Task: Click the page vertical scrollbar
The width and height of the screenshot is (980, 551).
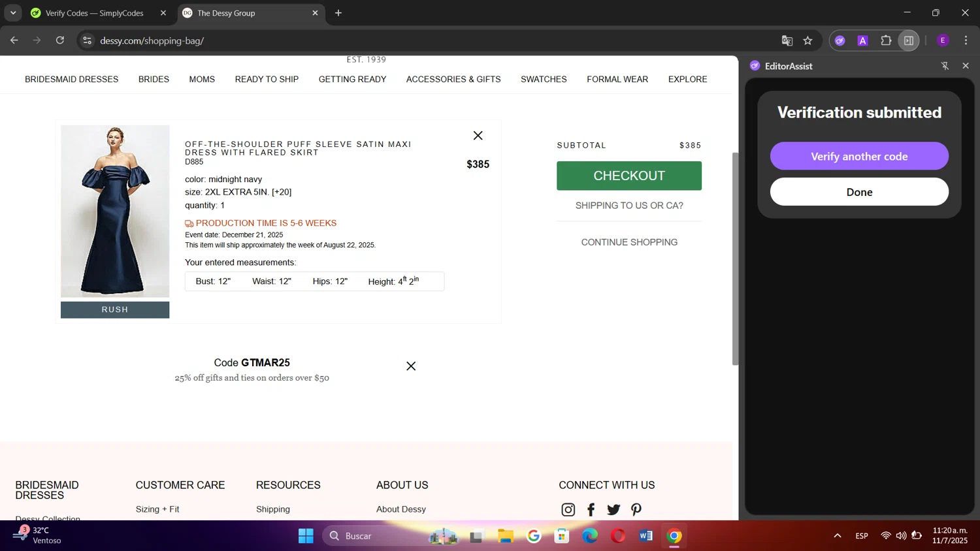Action: pyautogui.click(x=735, y=259)
